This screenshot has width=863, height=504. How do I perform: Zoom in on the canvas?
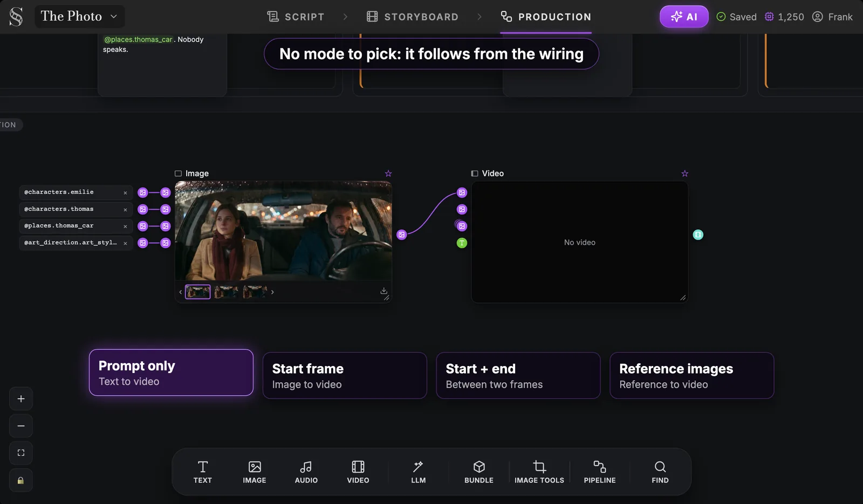click(x=21, y=399)
